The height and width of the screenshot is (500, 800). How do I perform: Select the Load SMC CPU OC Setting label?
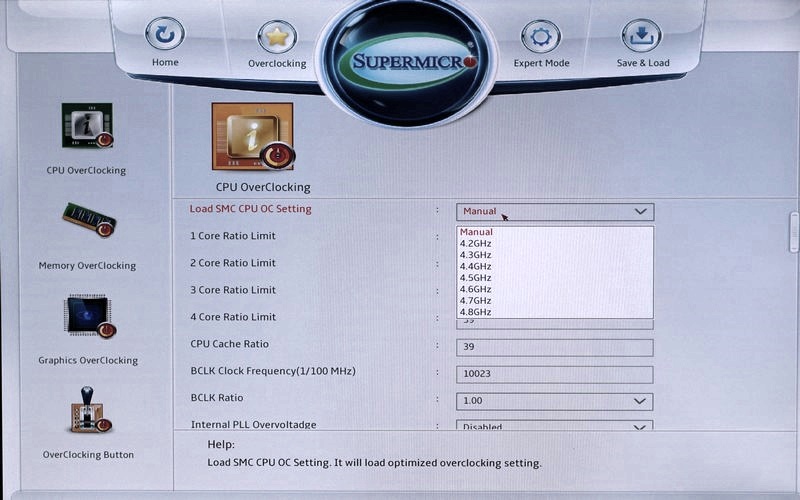(x=251, y=209)
